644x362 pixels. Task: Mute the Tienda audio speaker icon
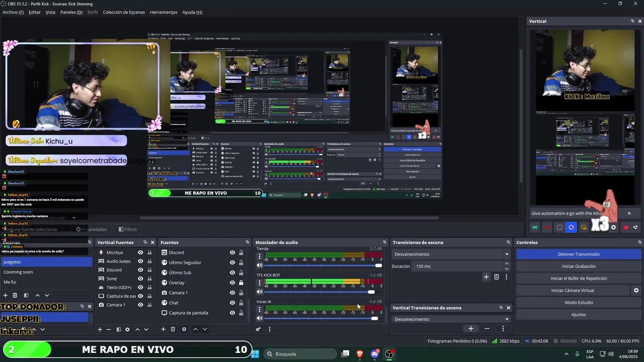[x=260, y=265]
